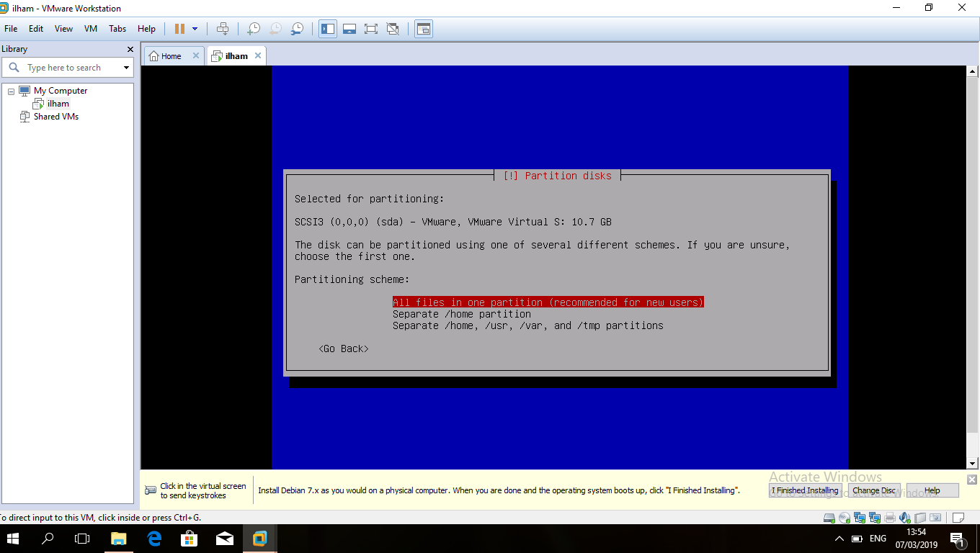Launch Microsoft Edge from the taskbar
980x553 pixels.
[x=153, y=539]
